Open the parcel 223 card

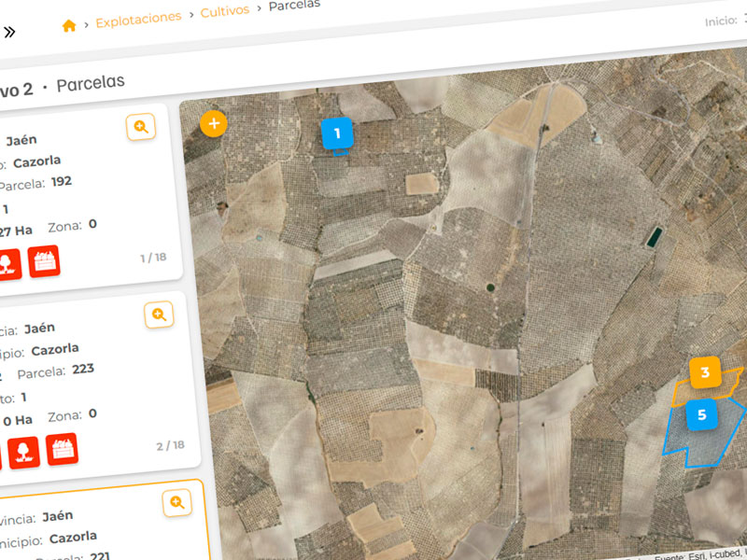click(x=93, y=383)
